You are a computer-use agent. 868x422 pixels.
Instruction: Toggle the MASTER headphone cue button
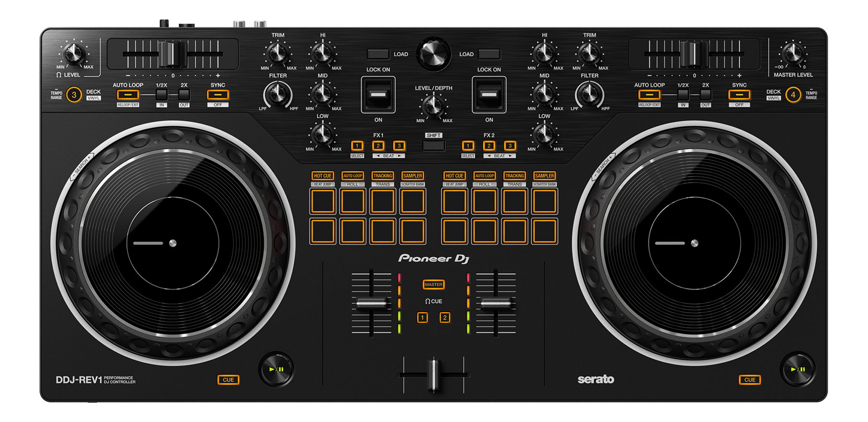click(x=434, y=284)
